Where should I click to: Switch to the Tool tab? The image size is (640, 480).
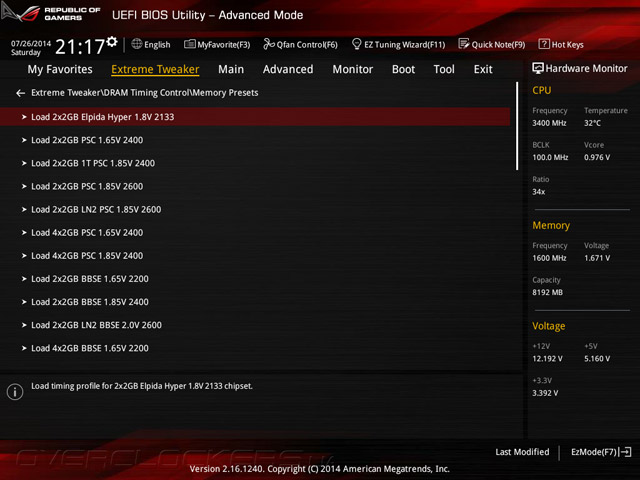point(444,69)
